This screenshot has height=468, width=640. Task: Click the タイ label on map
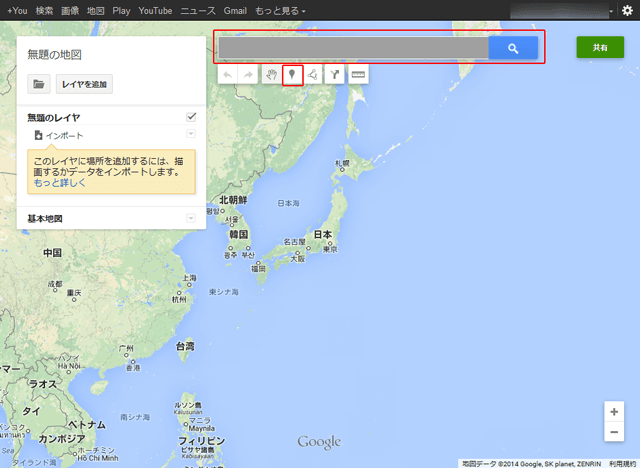(31, 411)
